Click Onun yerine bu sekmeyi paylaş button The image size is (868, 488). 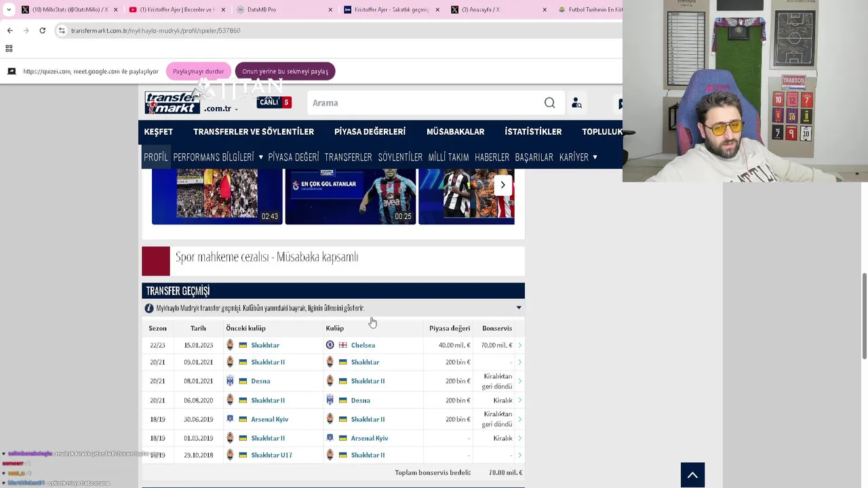click(285, 71)
